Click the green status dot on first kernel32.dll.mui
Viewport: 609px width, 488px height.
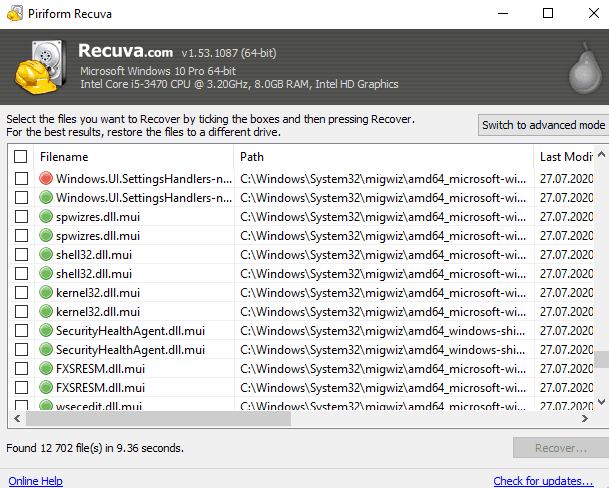coord(46,293)
